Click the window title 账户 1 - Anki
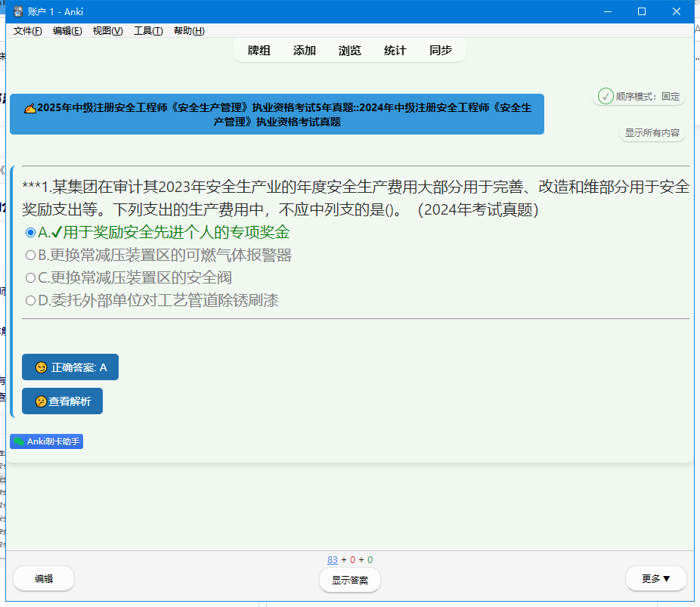 55,11
